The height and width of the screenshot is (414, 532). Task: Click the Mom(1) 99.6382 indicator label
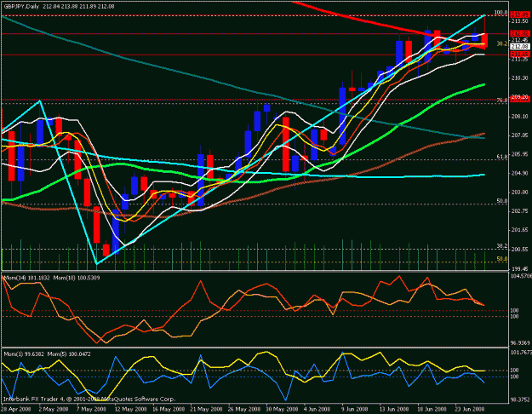click(x=24, y=354)
